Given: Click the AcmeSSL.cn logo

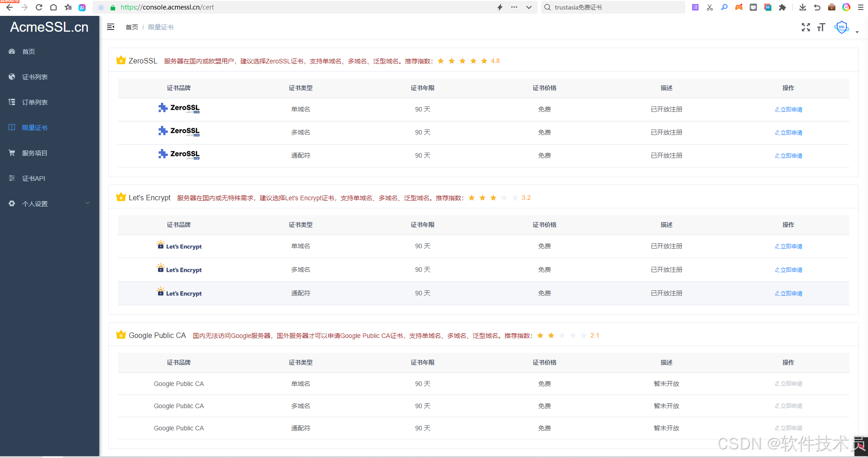Looking at the screenshot, I should 49,27.
